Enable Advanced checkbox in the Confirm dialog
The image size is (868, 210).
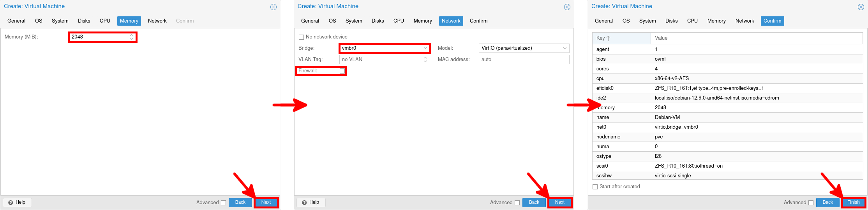coord(811,203)
